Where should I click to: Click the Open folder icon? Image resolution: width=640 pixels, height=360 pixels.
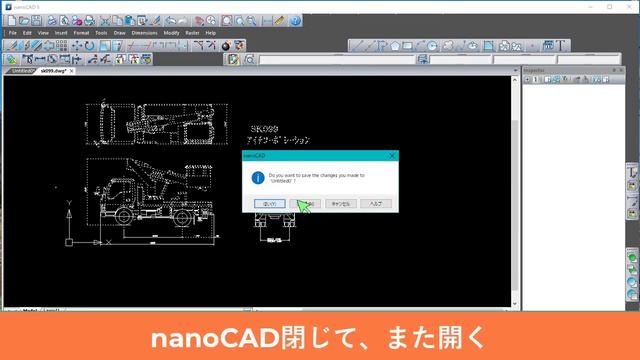click(24, 20)
